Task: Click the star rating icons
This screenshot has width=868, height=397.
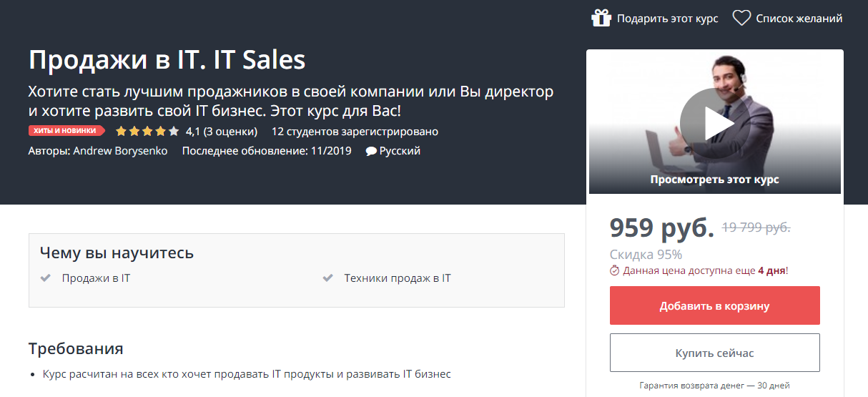Action: [147, 132]
